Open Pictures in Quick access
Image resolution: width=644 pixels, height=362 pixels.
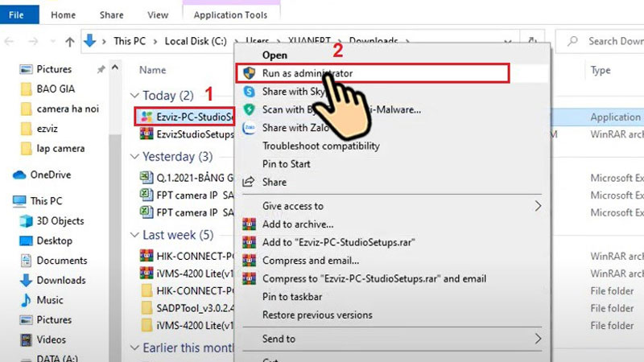click(x=54, y=69)
